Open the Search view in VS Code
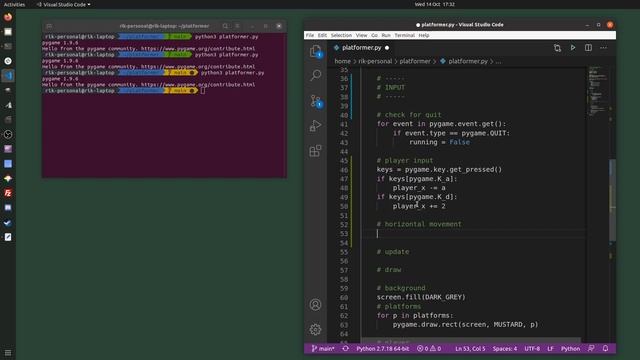640x360 pixels. (x=315, y=76)
